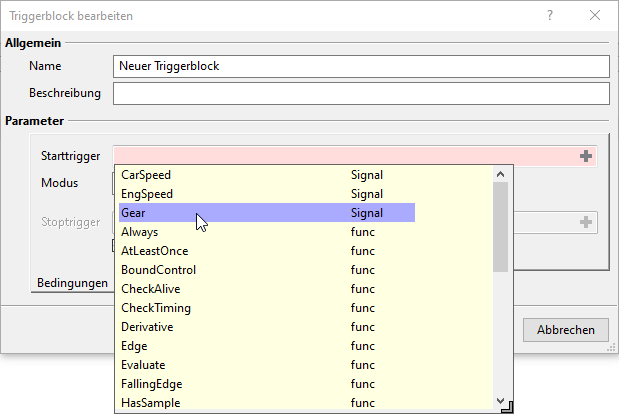Pick the AtLeastOnce function
The image size is (619, 415).
pyautogui.click(x=267, y=251)
